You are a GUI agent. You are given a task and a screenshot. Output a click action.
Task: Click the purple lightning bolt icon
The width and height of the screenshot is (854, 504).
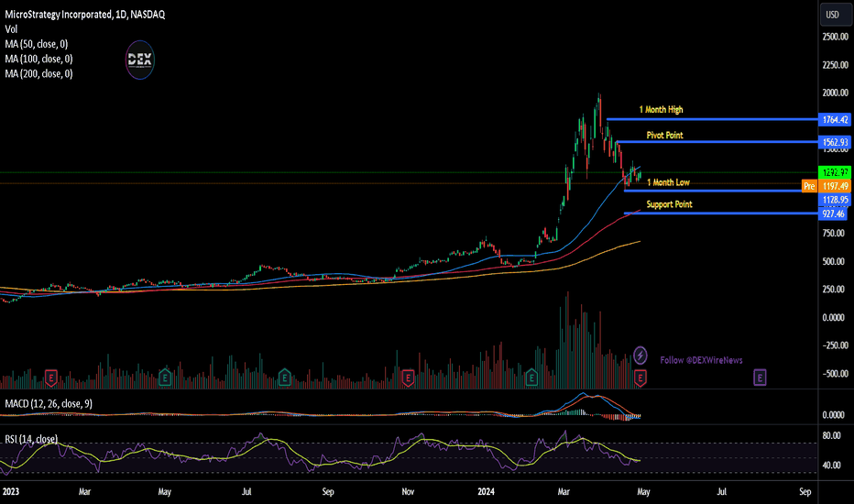640,356
